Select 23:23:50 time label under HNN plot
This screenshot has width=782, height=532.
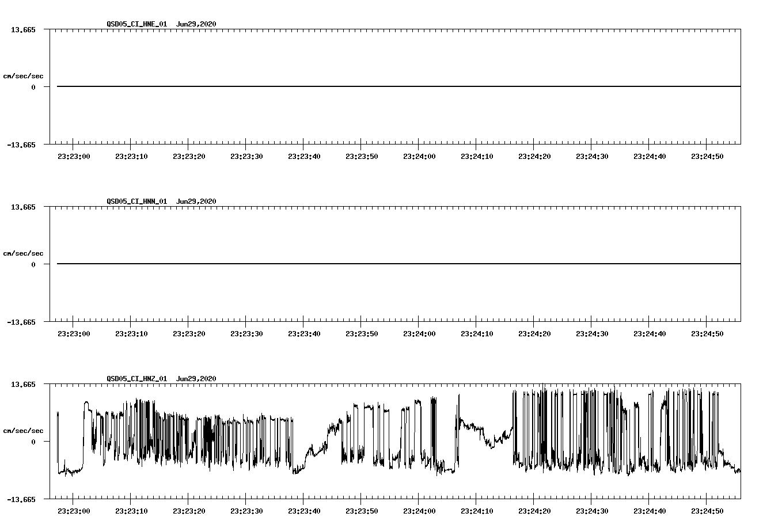(x=362, y=333)
